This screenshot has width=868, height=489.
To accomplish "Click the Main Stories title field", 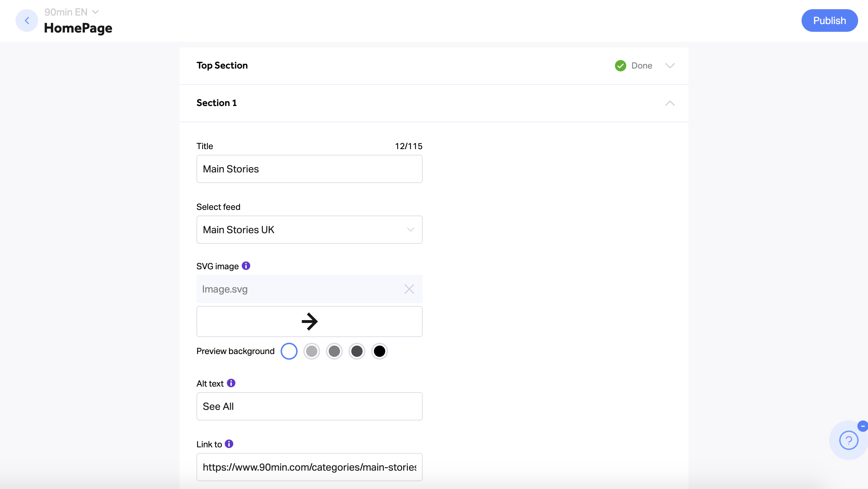I will (310, 169).
